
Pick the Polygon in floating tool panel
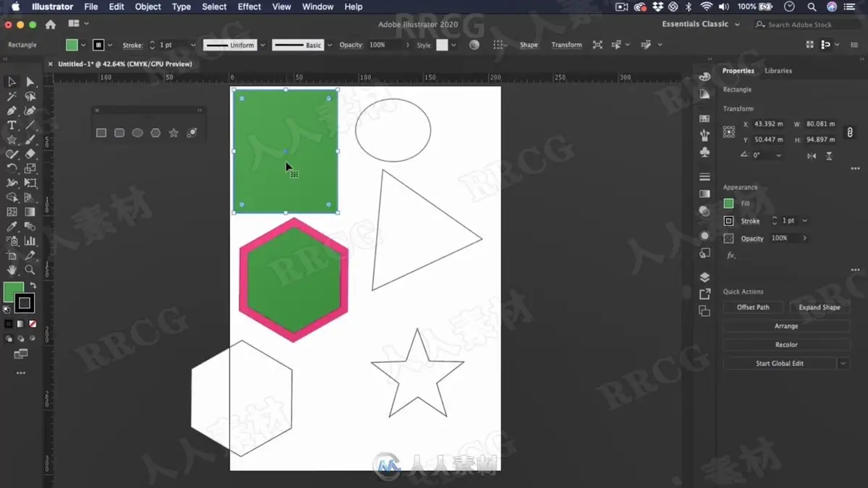point(156,133)
